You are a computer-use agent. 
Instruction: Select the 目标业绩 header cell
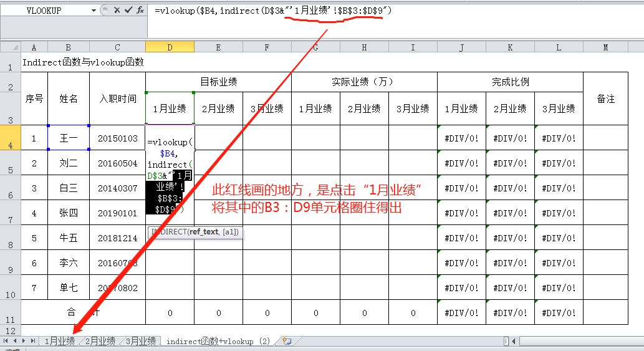pyautogui.click(x=218, y=82)
